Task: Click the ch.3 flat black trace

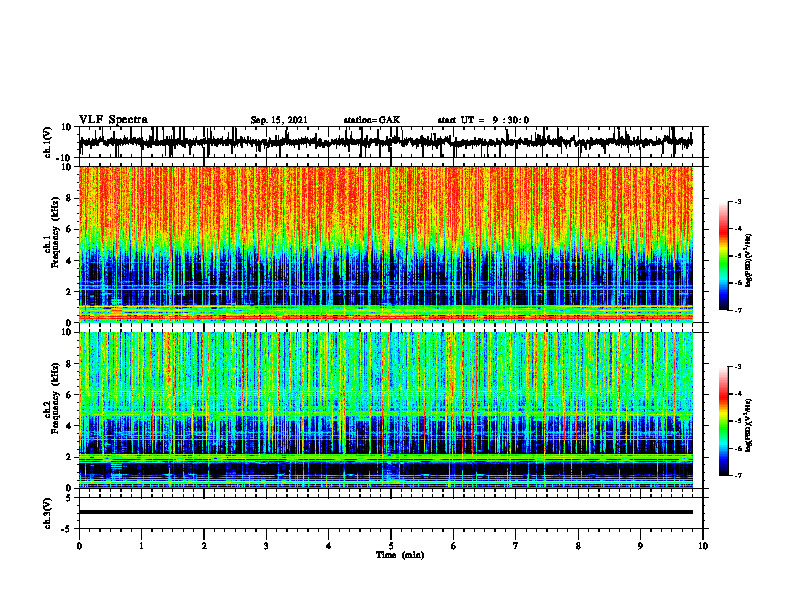Action: point(385,512)
